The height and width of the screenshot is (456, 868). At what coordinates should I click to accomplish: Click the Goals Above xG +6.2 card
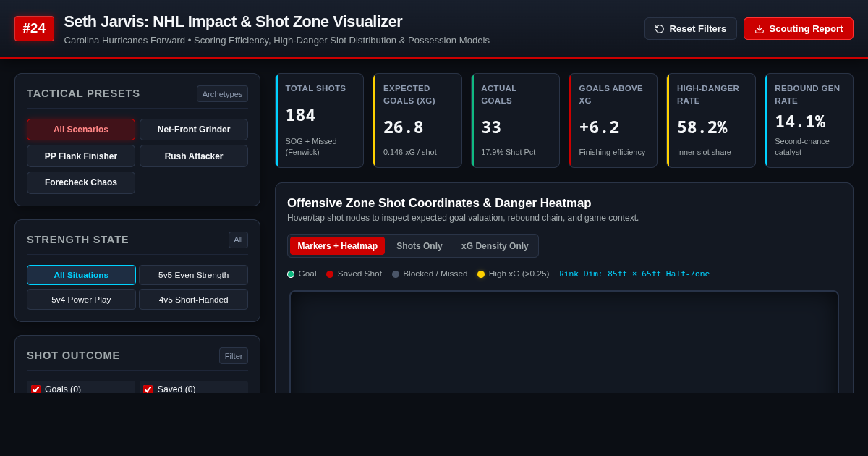point(613,120)
